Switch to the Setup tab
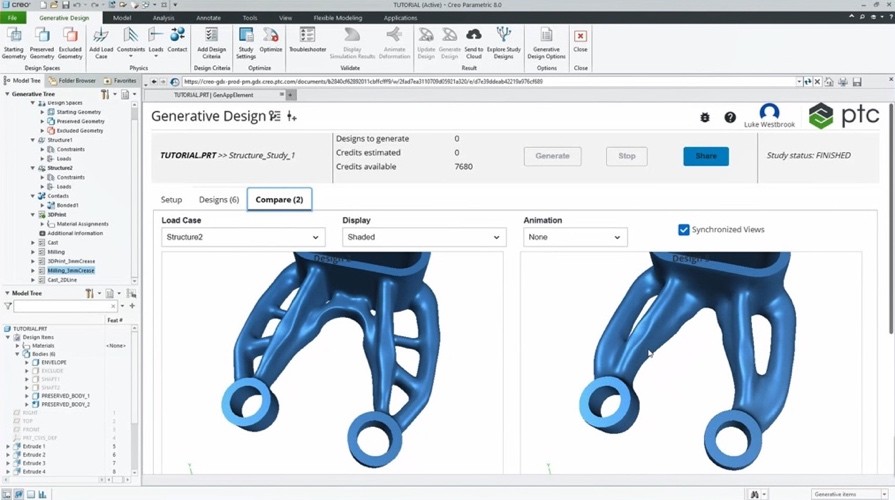This screenshot has width=895, height=500. click(171, 200)
